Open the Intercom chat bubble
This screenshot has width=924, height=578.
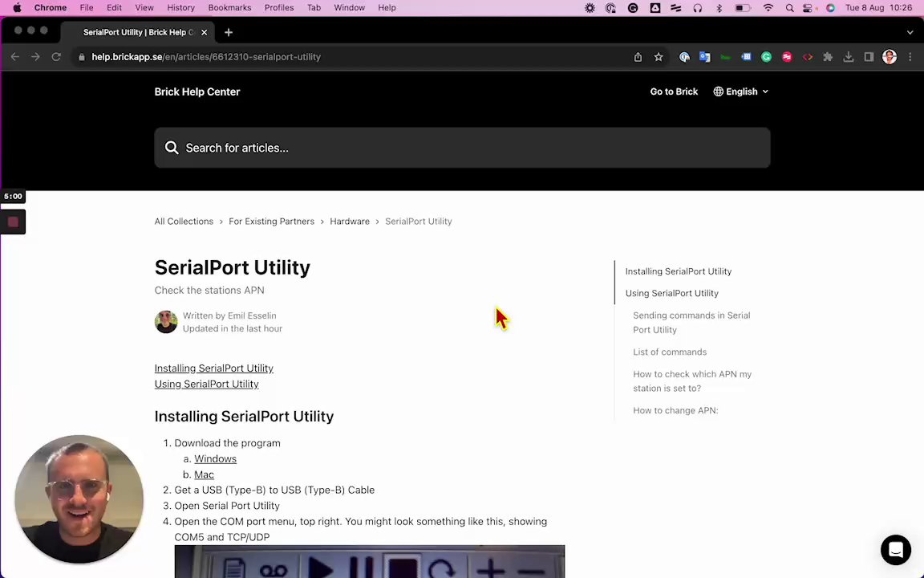(x=896, y=550)
